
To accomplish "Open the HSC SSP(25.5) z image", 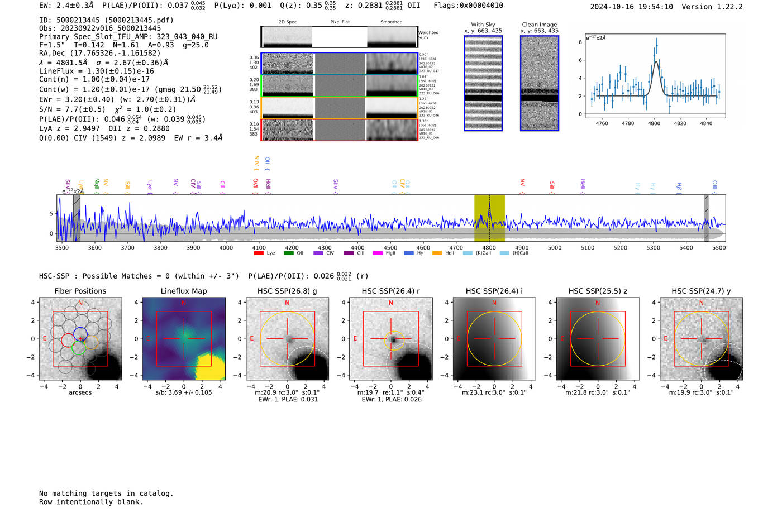I will tap(598, 339).
